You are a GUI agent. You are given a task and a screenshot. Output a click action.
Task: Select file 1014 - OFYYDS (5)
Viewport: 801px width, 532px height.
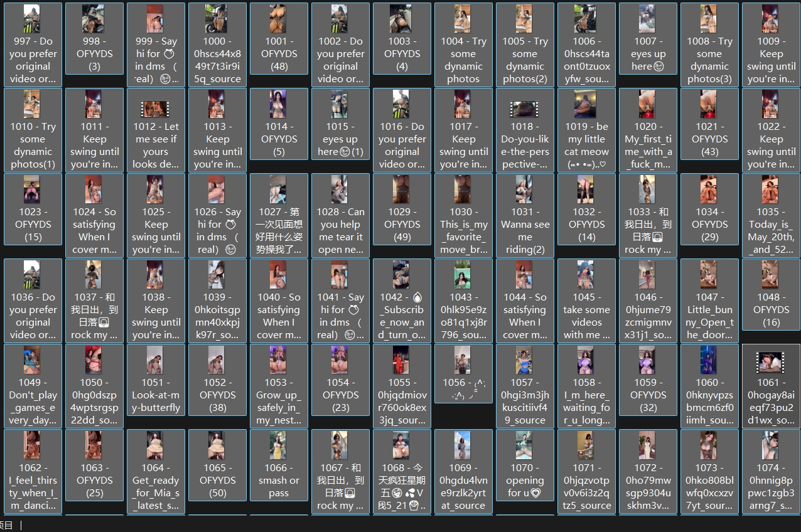coord(279,129)
